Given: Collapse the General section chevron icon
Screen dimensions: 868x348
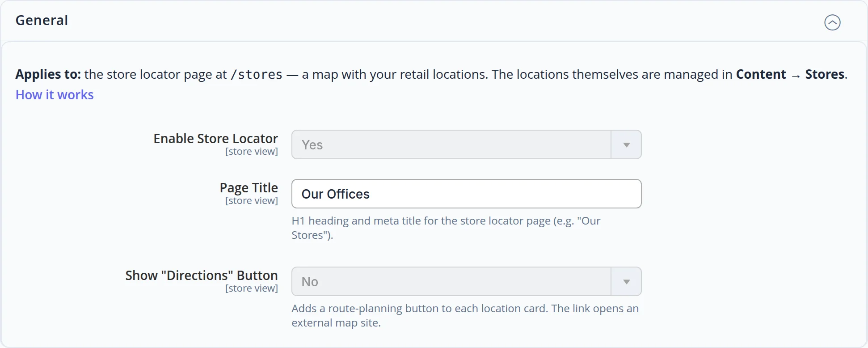Looking at the screenshot, I should click(832, 22).
